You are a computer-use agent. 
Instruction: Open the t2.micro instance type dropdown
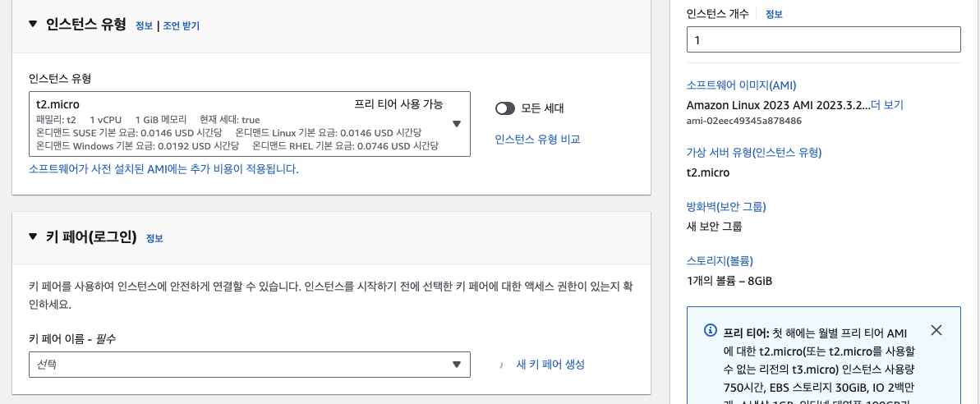click(458, 124)
